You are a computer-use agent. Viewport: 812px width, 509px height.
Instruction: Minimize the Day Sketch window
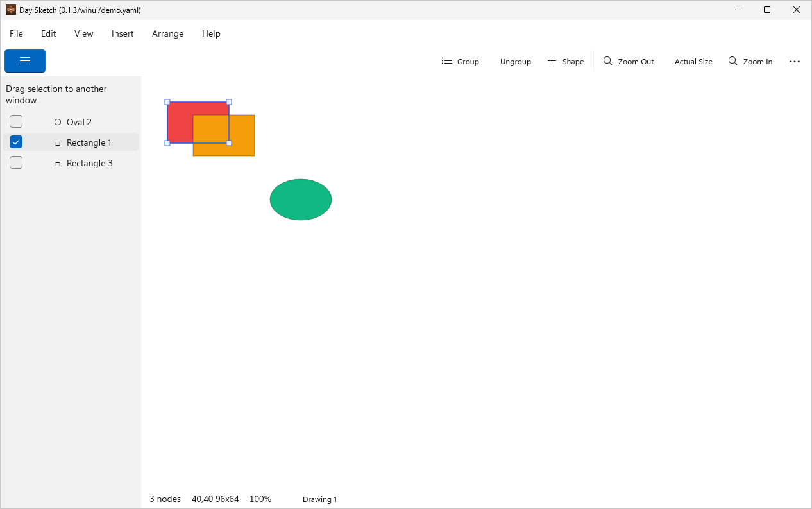click(x=738, y=10)
